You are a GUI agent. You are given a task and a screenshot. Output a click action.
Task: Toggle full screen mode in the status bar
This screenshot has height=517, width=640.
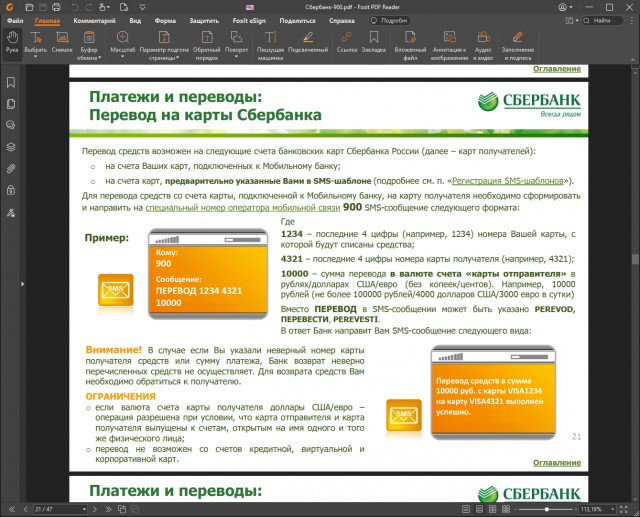[x=624, y=509]
